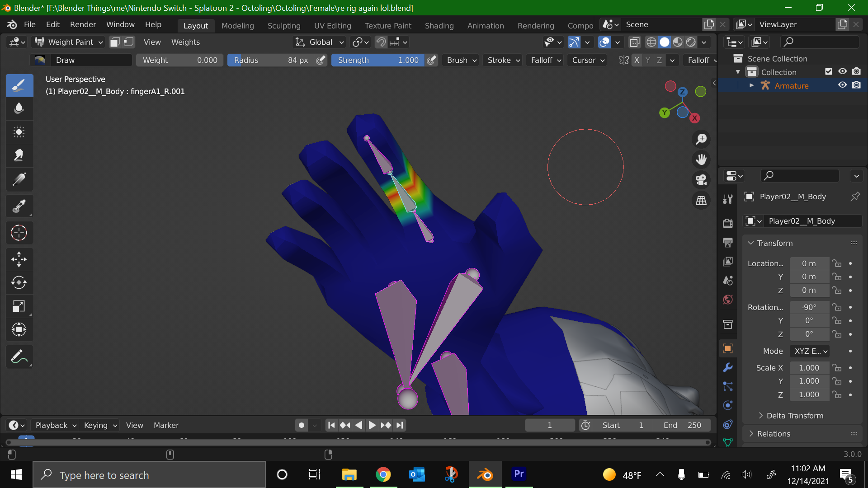Open the Tool properties tab

pyautogui.click(x=728, y=199)
